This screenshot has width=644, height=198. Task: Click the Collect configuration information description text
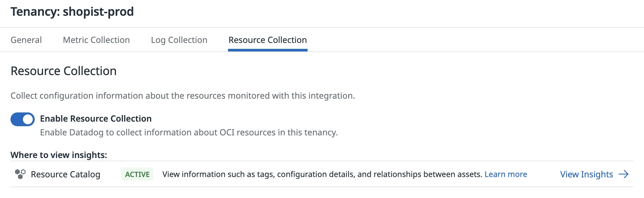coord(182,96)
